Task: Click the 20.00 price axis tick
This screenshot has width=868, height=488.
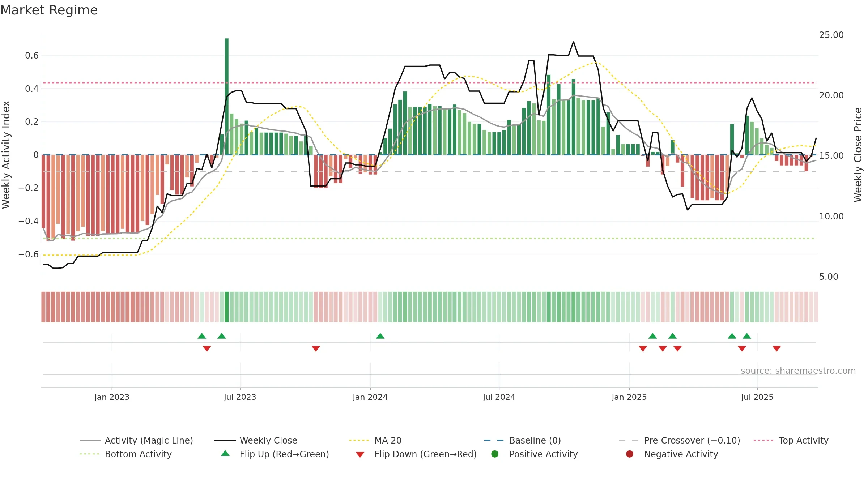Action: pos(831,95)
